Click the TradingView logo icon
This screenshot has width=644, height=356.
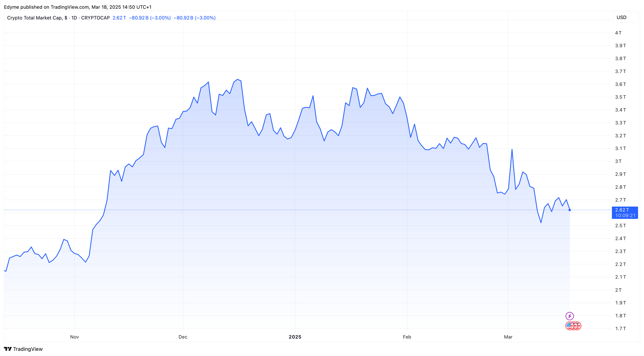click(8, 349)
